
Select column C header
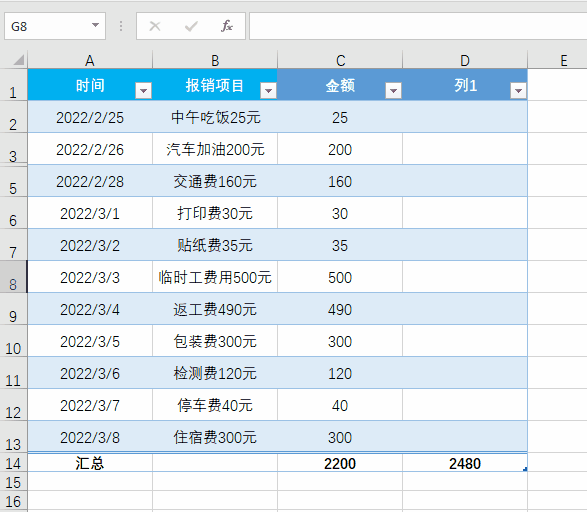(x=340, y=60)
